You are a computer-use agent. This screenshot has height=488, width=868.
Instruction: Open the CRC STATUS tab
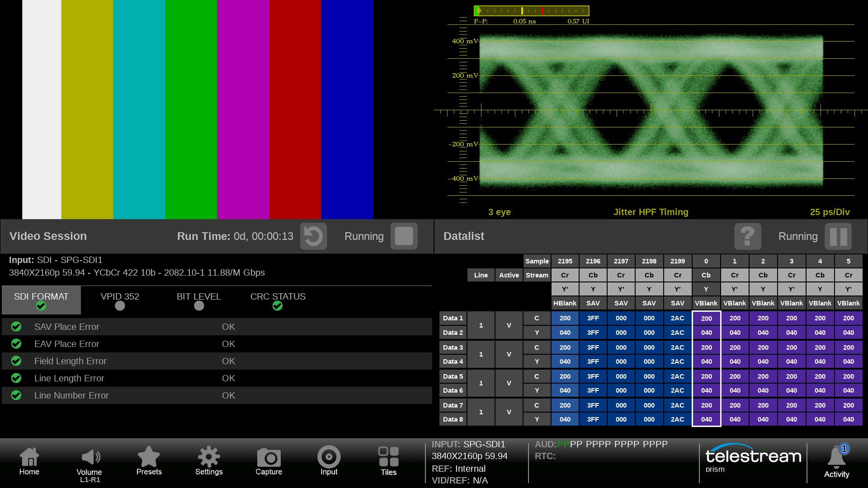pyautogui.click(x=278, y=300)
